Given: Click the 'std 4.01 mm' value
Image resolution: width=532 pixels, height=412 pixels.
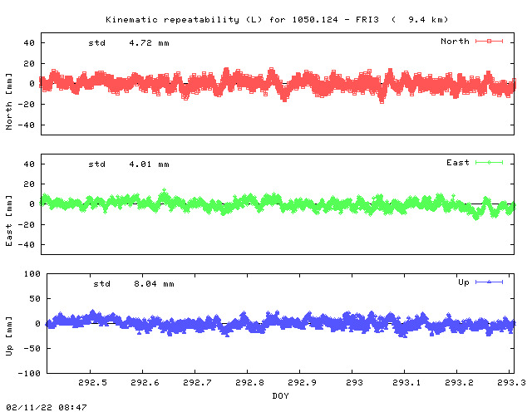Looking at the screenshot, I should (x=129, y=164).
